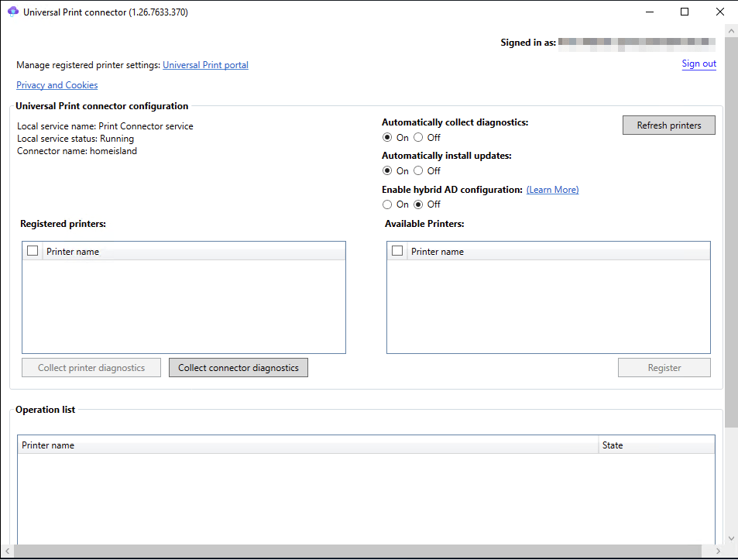This screenshot has width=738, height=560.
Task: Click the horizontal scrollbar's left arrow
Action: pyautogui.click(x=6, y=551)
